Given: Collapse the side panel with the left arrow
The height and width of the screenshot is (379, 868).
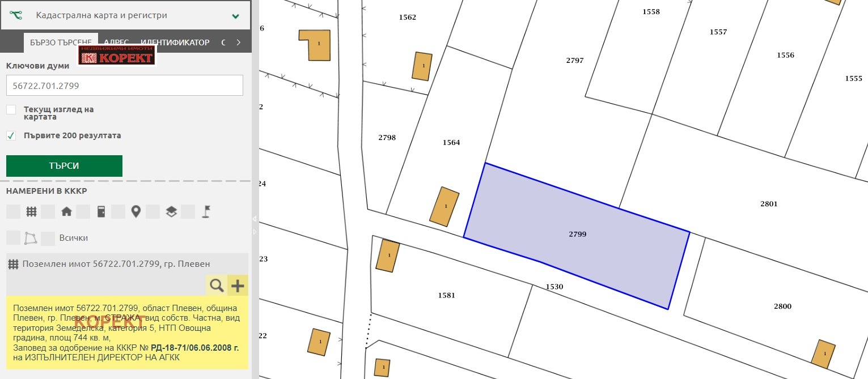Looking at the screenshot, I should click(x=255, y=218).
